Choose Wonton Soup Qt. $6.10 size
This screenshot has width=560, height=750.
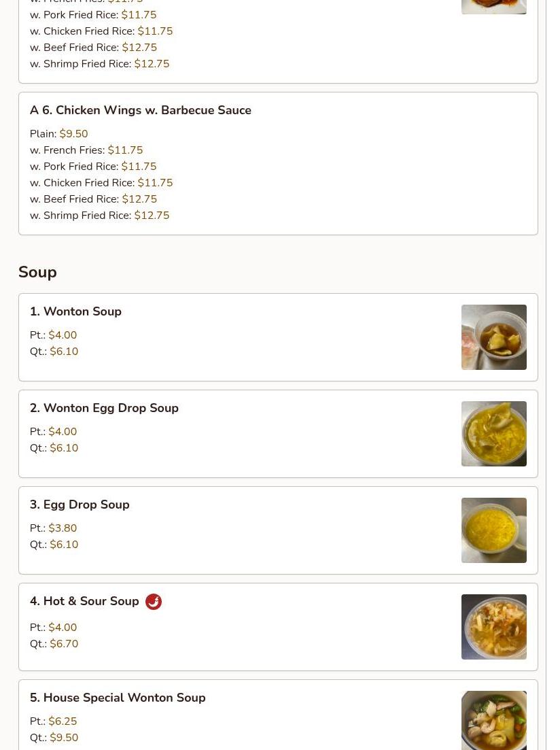[x=54, y=352]
